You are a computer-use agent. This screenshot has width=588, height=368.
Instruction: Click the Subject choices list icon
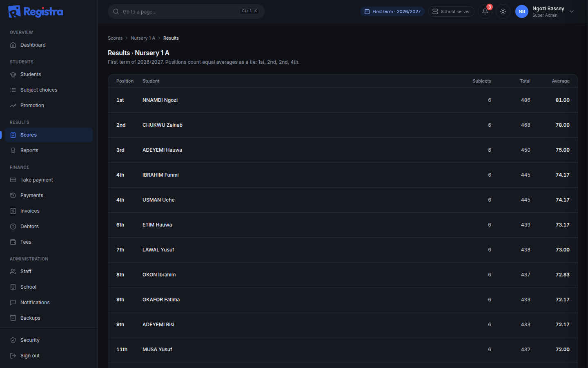[x=13, y=90]
